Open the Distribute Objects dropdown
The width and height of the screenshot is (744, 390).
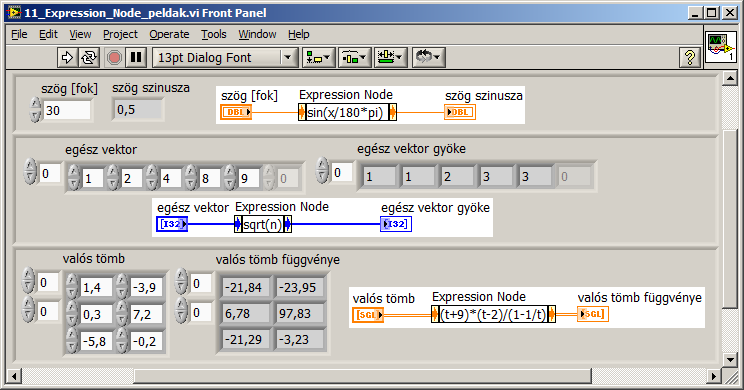[354, 57]
